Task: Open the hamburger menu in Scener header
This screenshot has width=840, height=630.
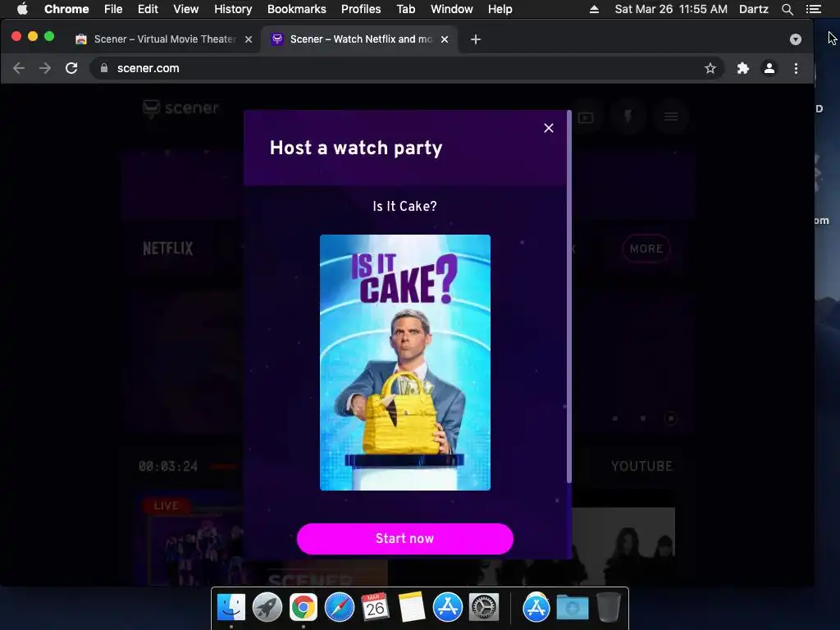Action: [671, 116]
